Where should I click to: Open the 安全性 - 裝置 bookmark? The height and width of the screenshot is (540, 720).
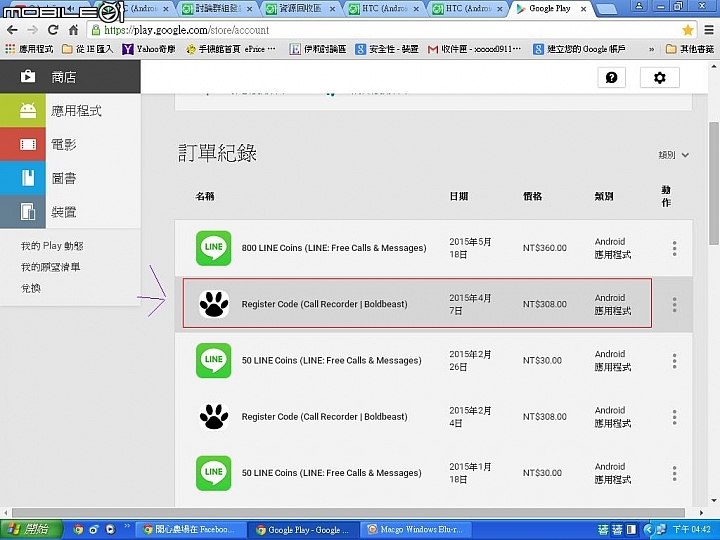tap(387, 49)
